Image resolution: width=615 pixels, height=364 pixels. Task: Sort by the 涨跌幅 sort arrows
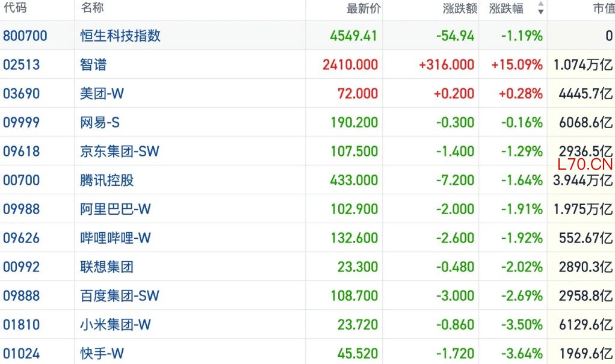[x=541, y=7]
